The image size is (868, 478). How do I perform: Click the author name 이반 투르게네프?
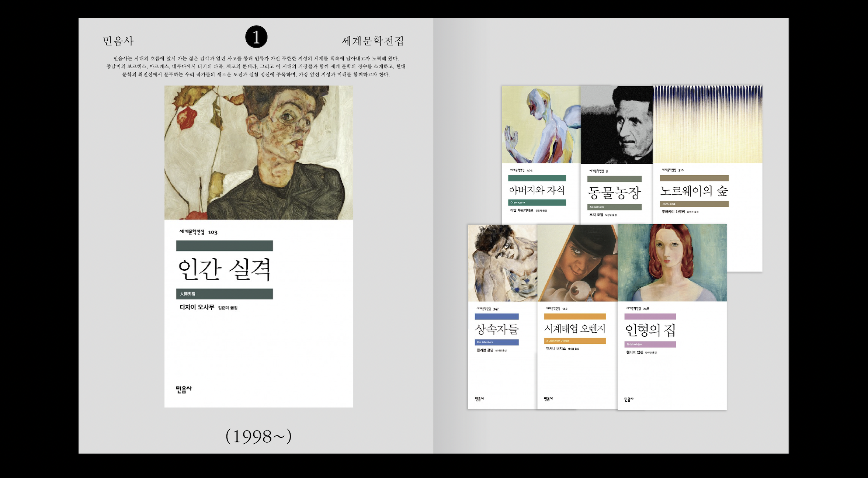(x=521, y=210)
